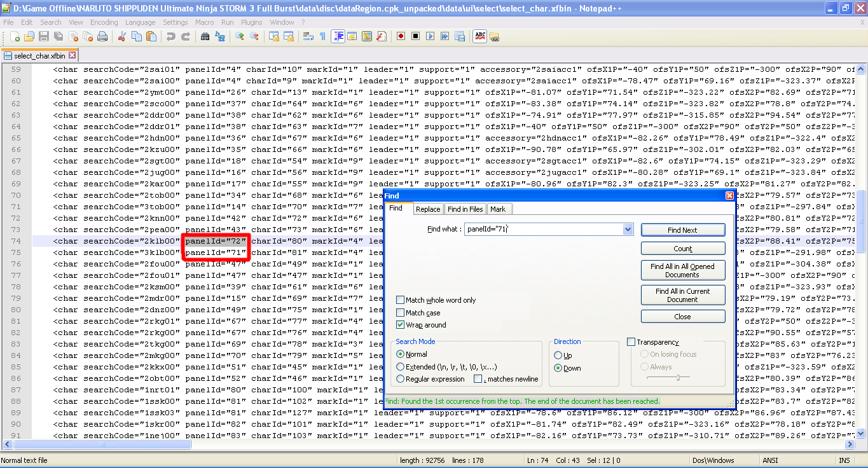Expand the Find what history dropdown arrow
This screenshot has width=868, height=468.
[628, 230]
